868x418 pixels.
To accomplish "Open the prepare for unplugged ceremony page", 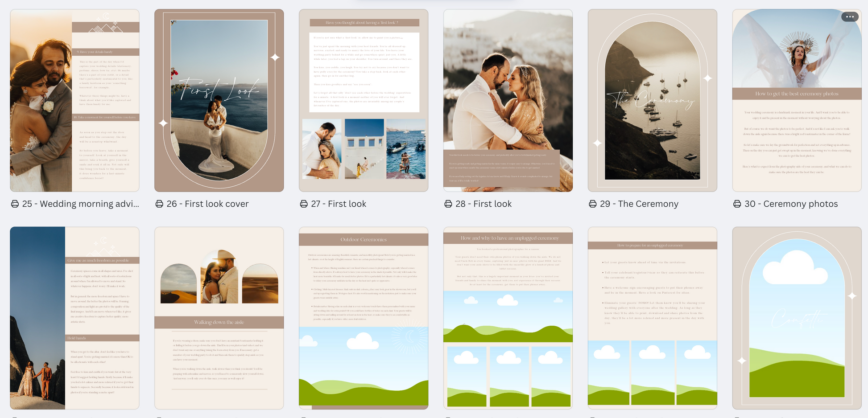I will coord(653,318).
